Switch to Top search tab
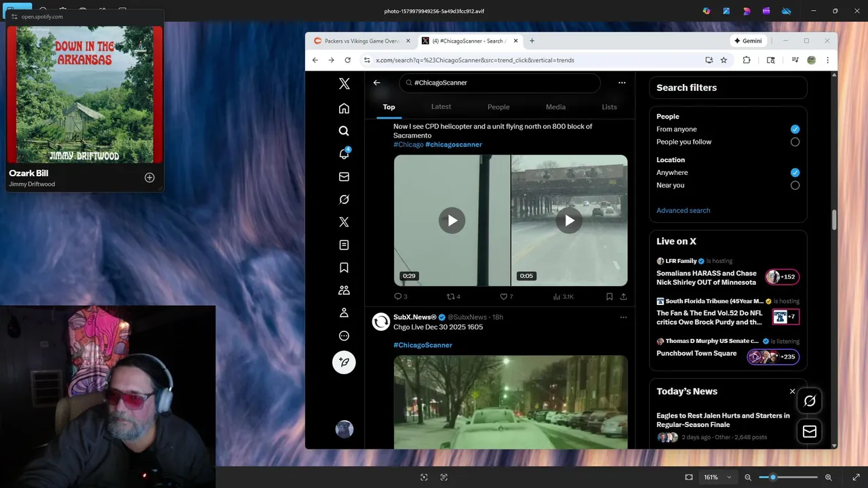Screen dimensions: 868x488 [x=389, y=107]
